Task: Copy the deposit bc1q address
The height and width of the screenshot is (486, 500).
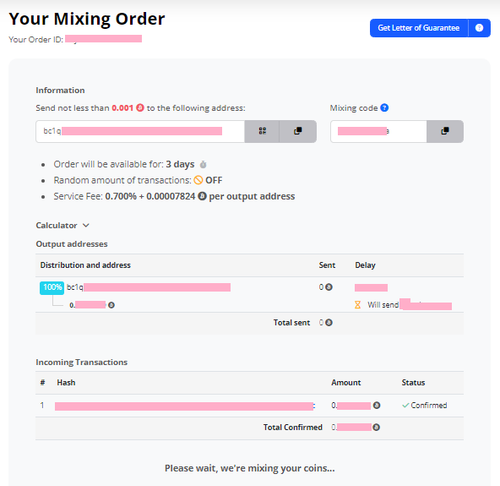Action: point(298,131)
